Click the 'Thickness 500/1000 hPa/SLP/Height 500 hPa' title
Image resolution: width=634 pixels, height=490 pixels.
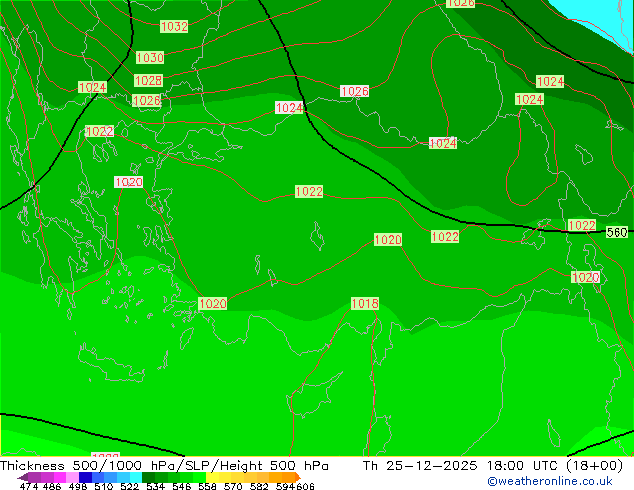click(164, 466)
